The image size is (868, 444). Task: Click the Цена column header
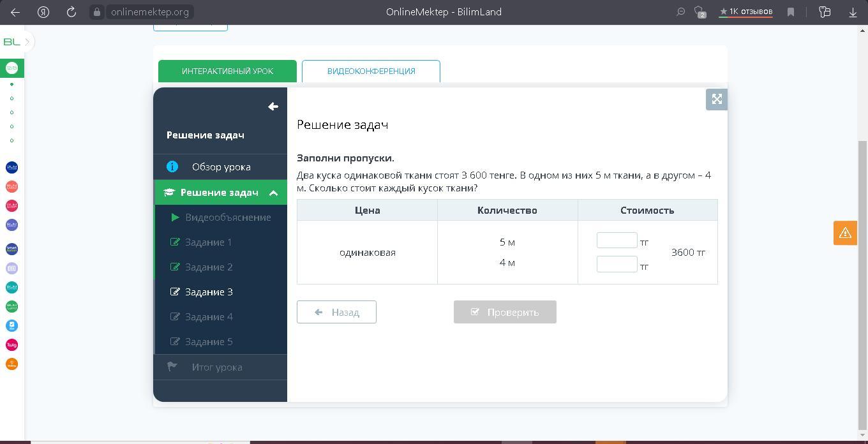point(367,210)
